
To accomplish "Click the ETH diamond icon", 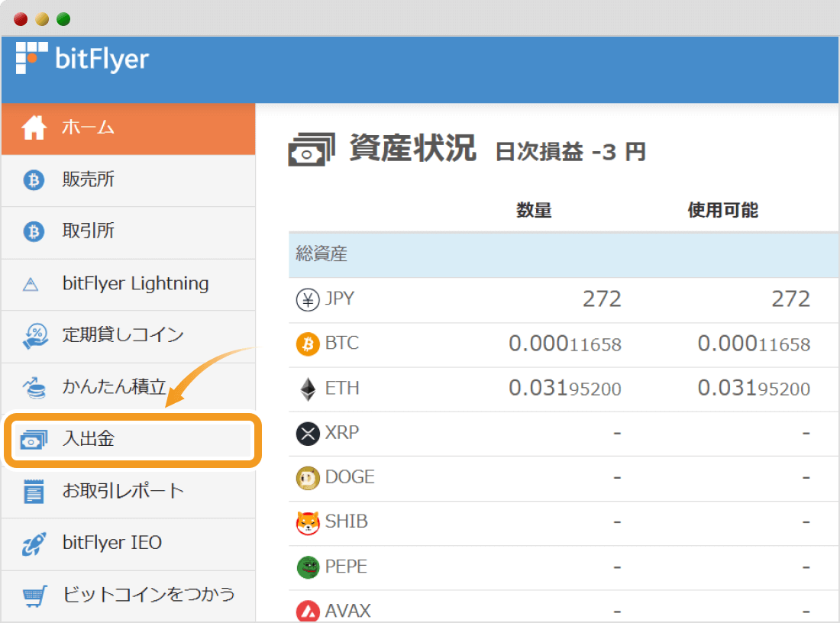I will tap(308, 389).
